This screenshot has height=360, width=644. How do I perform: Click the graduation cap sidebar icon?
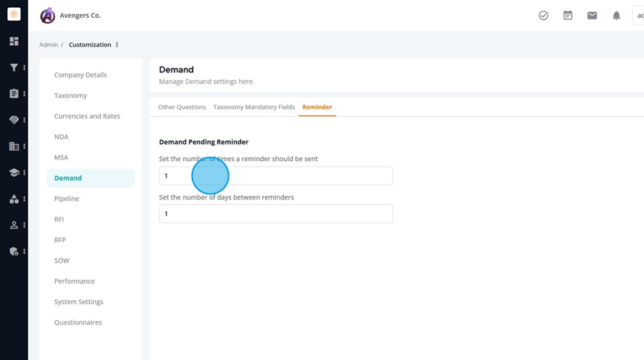click(14, 172)
